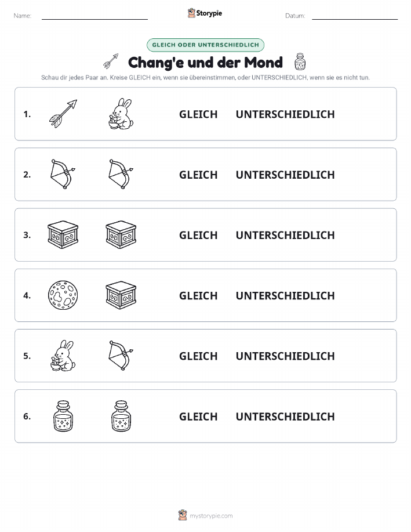Screen dimensions: 411x532
Task: Click the rabbit icon in row 5
Action: tap(63, 356)
